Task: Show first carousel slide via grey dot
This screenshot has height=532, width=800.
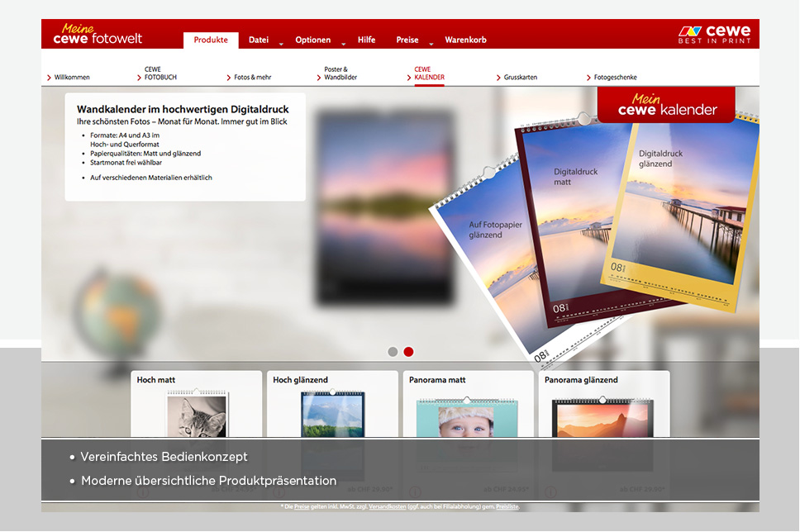Action: (x=393, y=352)
